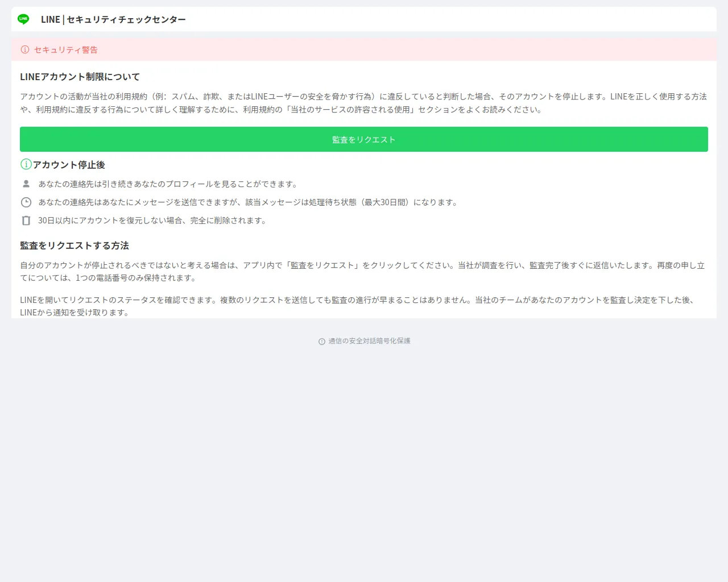Click the green 監査をリクエスト button
The width and height of the screenshot is (728, 582).
point(364,139)
